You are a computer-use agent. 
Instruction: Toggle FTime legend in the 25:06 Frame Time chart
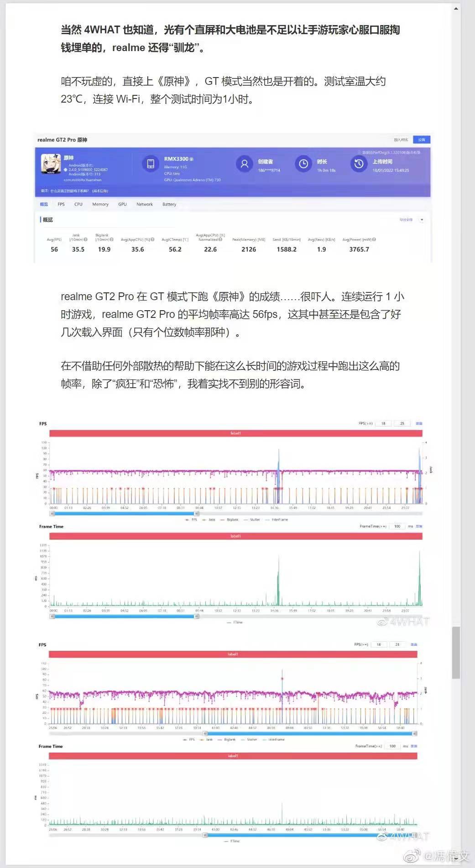coord(232,841)
